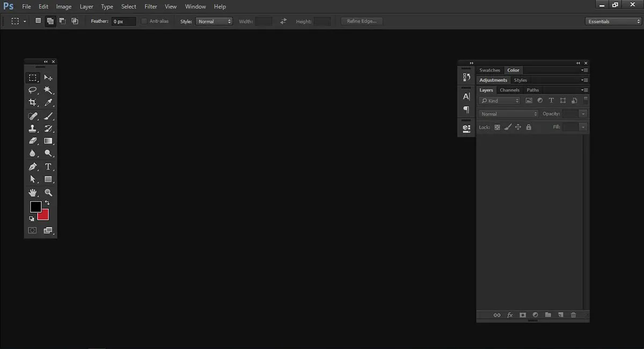Viewport: 644px width, 349px height.
Task: Select the Crop tool
Action: coord(33,102)
